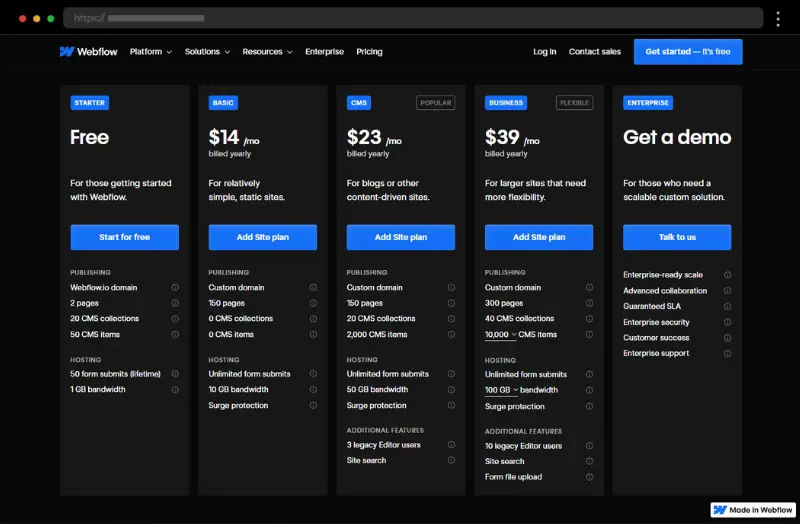The width and height of the screenshot is (800, 524).
Task: Click 'Unlimited form submits' in Basic plan
Action: pos(249,374)
